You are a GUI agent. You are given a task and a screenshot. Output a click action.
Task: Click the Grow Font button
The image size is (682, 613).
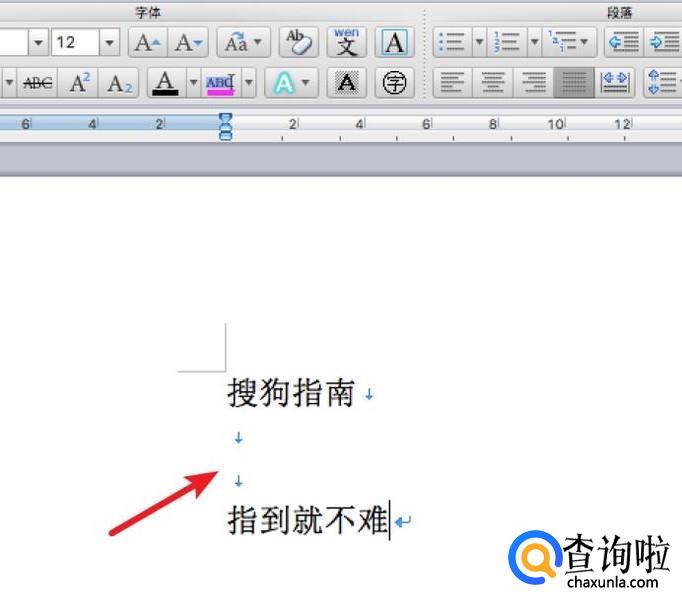click(148, 42)
